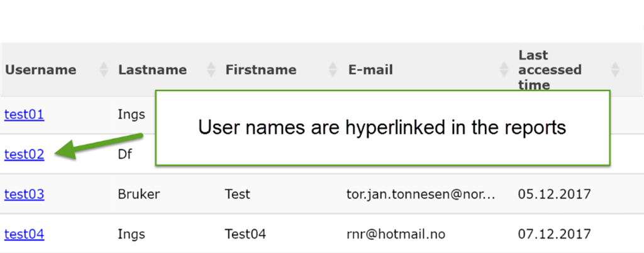The height and width of the screenshot is (253, 644).
Task: Click the 05.12.2017 access date cell
Action: point(554,194)
